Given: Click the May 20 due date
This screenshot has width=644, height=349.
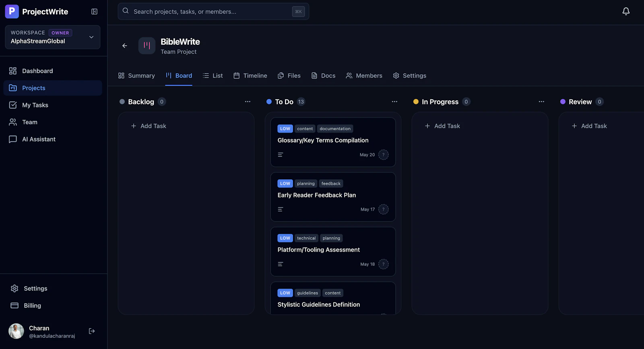Looking at the screenshot, I should (367, 155).
